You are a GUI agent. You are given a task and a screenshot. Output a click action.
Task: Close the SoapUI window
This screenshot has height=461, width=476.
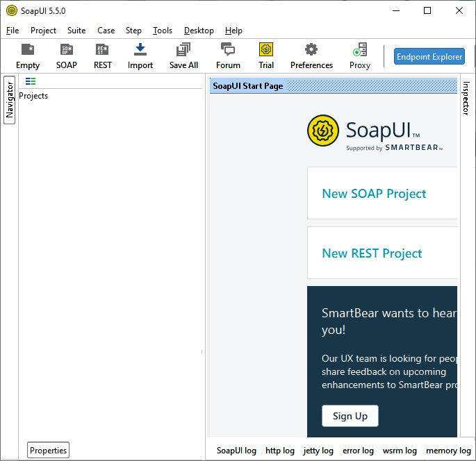tap(459, 10)
